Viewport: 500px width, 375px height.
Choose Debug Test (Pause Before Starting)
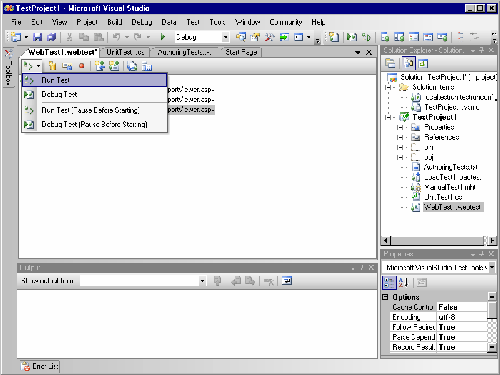point(94,124)
